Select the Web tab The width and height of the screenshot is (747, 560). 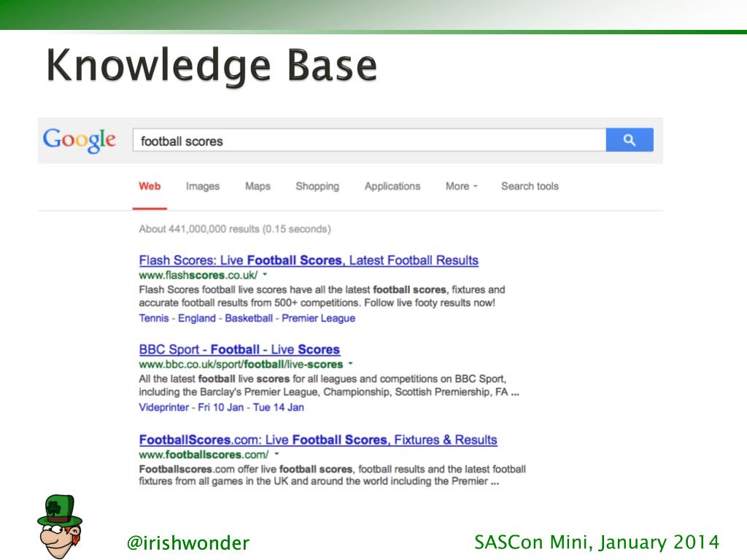pyautogui.click(x=150, y=186)
